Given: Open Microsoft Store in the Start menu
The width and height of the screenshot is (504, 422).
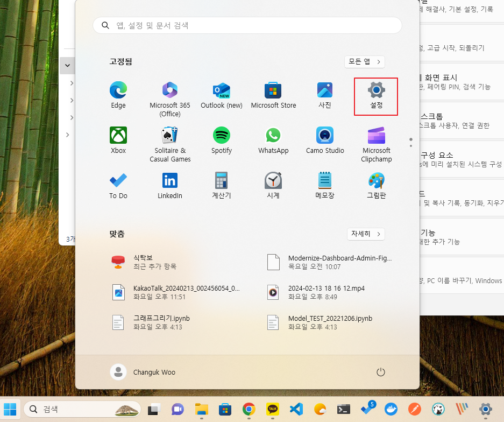Looking at the screenshot, I should pos(273,95).
